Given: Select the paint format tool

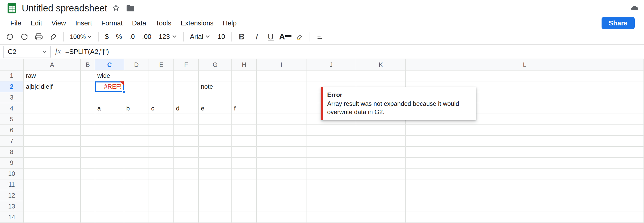Looking at the screenshot, I should click(x=53, y=37).
